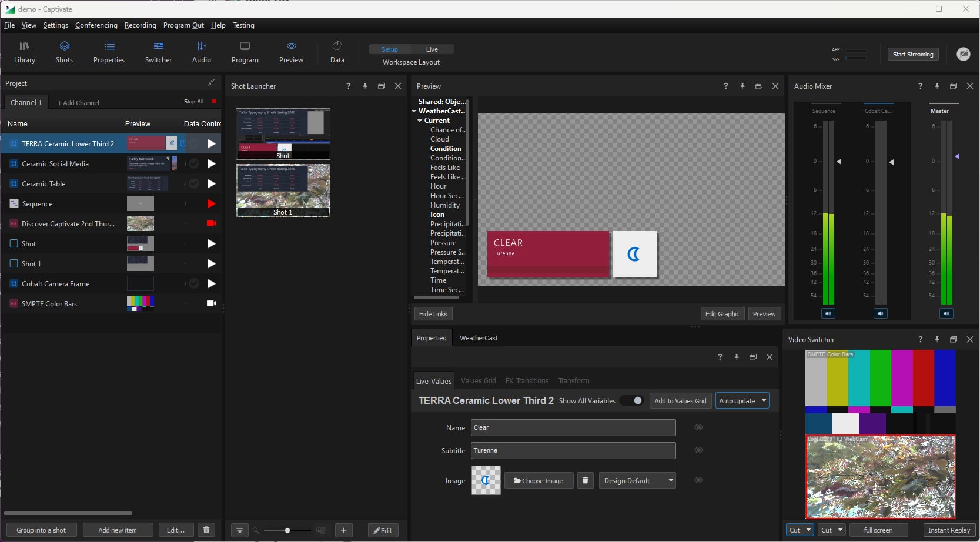
Task: Select Humidity in the data tree
Action: pyautogui.click(x=445, y=205)
